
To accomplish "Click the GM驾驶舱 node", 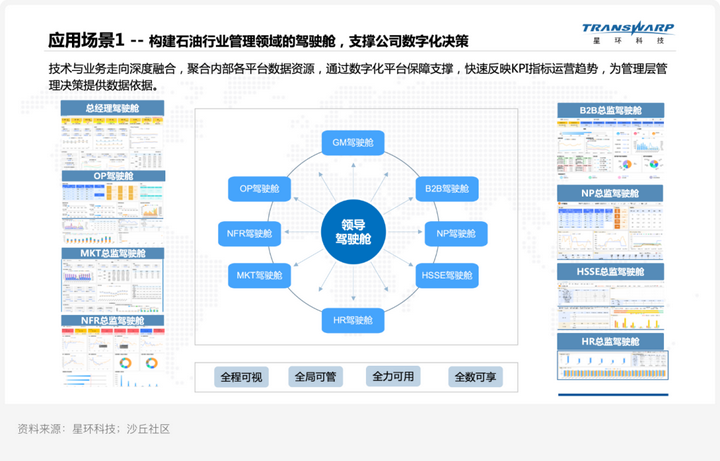I will (353, 143).
